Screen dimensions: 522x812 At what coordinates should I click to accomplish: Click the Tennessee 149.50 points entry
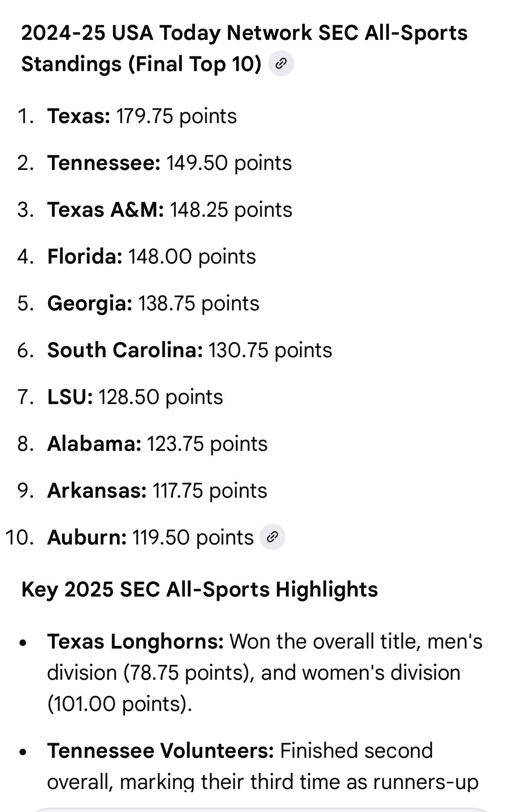click(x=169, y=163)
